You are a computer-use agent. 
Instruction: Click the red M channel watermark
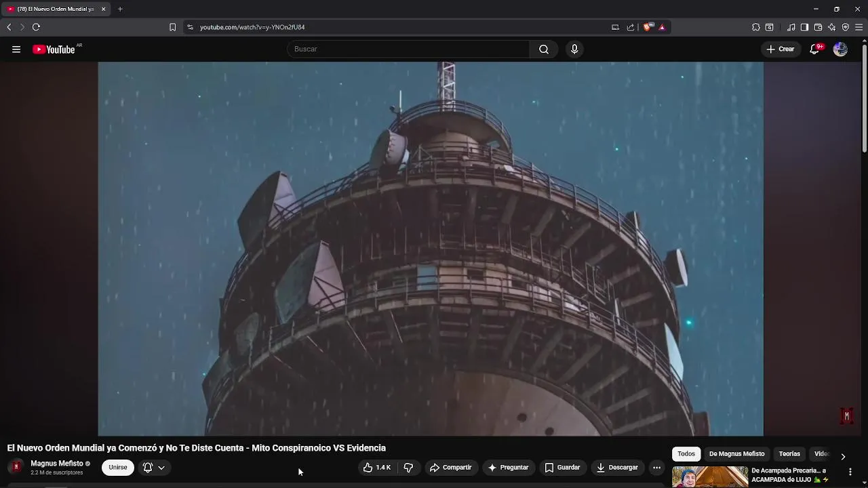point(846,415)
